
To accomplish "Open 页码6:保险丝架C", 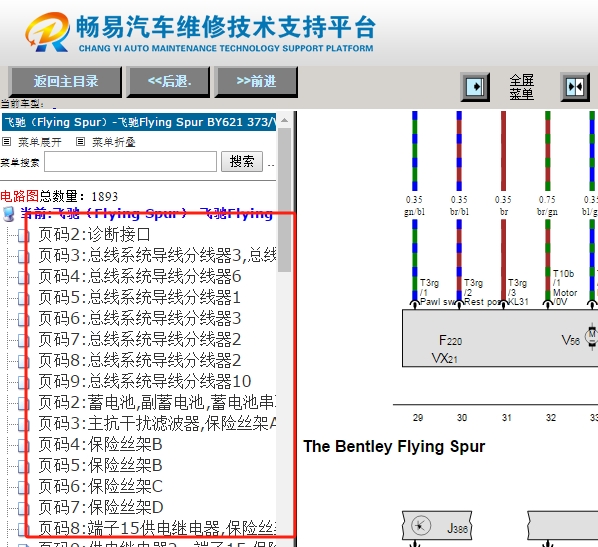I will (x=100, y=486).
